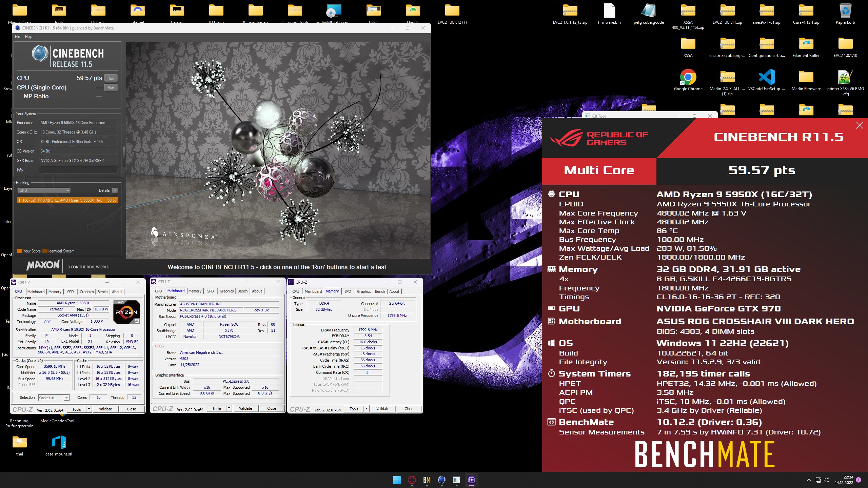Open Marlin Firmware folder
Viewport: 868px width, 488px height.
click(806, 80)
